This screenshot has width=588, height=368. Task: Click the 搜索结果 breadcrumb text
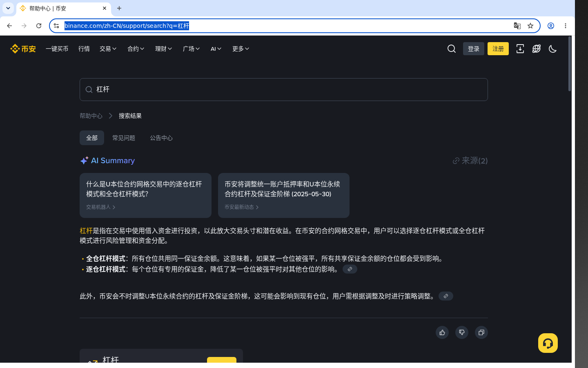[x=130, y=116]
